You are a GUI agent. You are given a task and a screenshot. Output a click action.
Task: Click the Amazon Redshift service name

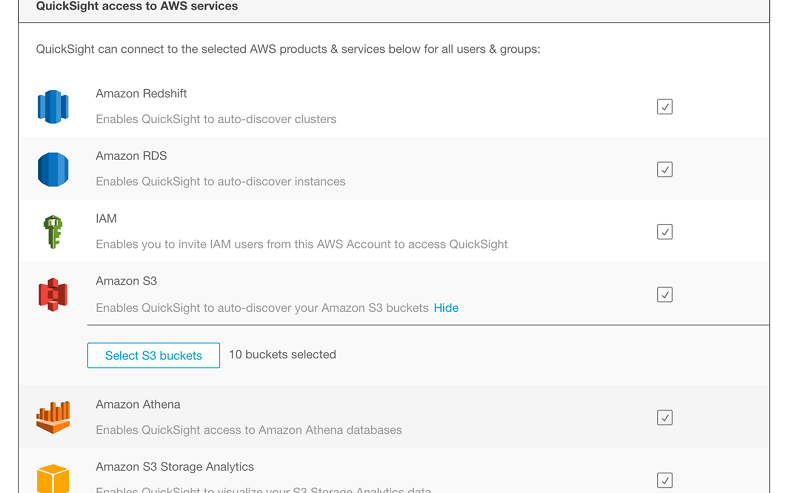[141, 94]
